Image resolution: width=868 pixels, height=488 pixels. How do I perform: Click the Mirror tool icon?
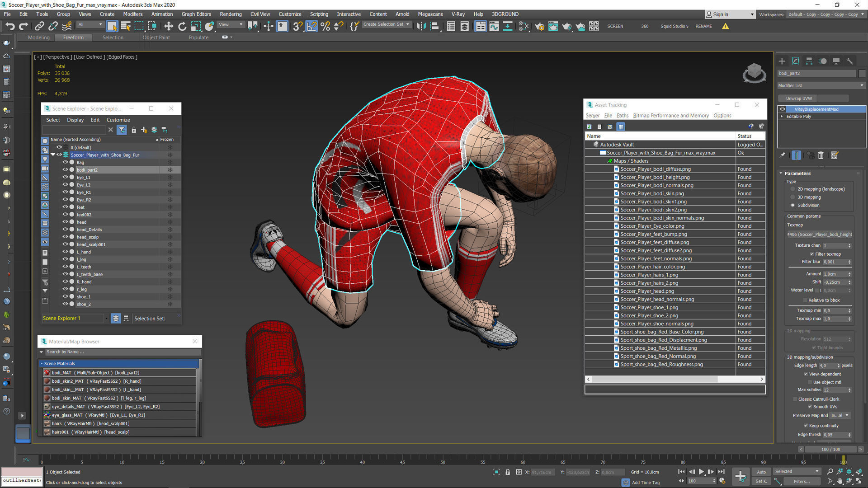click(421, 26)
